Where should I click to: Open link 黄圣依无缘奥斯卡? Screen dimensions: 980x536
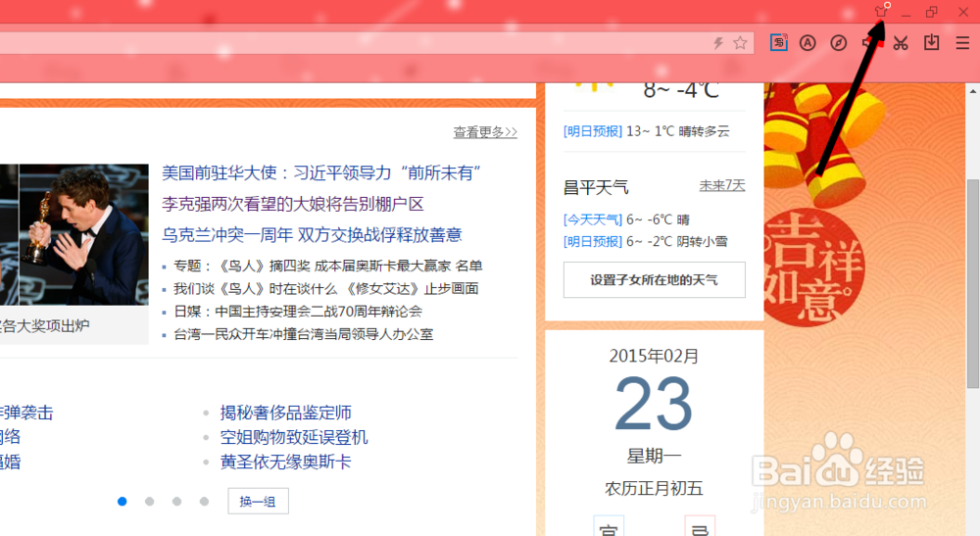click(285, 463)
